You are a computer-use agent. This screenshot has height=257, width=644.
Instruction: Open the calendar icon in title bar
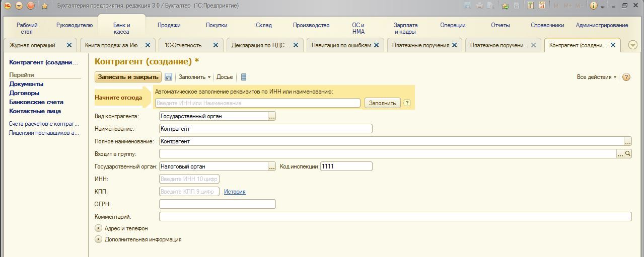point(542,6)
